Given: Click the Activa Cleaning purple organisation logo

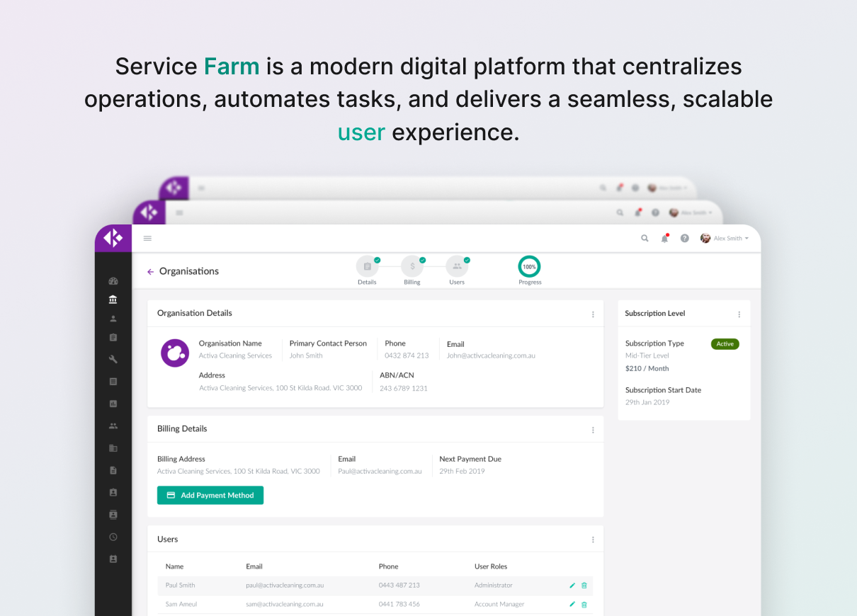Looking at the screenshot, I should coord(175,353).
